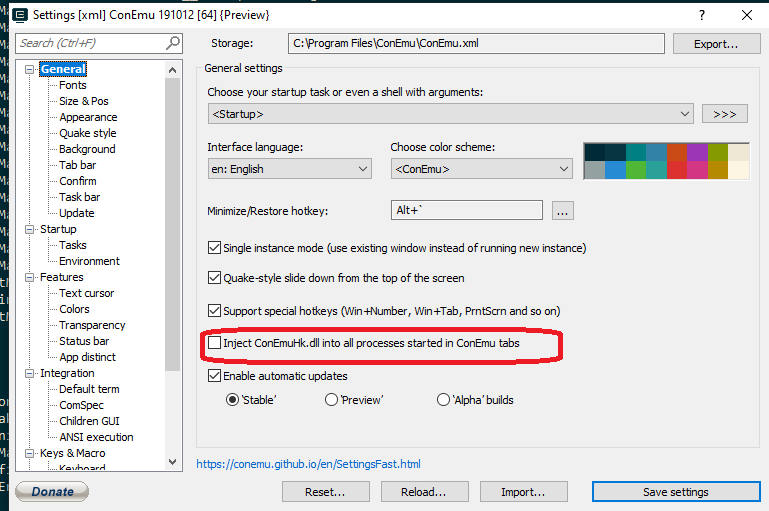Click the red color swatch in palette
The width and height of the screenshot is (769, 511).
point(677,170)
